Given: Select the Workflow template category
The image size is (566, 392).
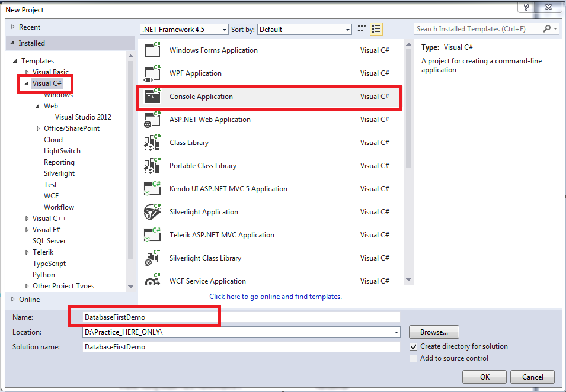Looking at the screenshot, I should click(x=59, y=207).
